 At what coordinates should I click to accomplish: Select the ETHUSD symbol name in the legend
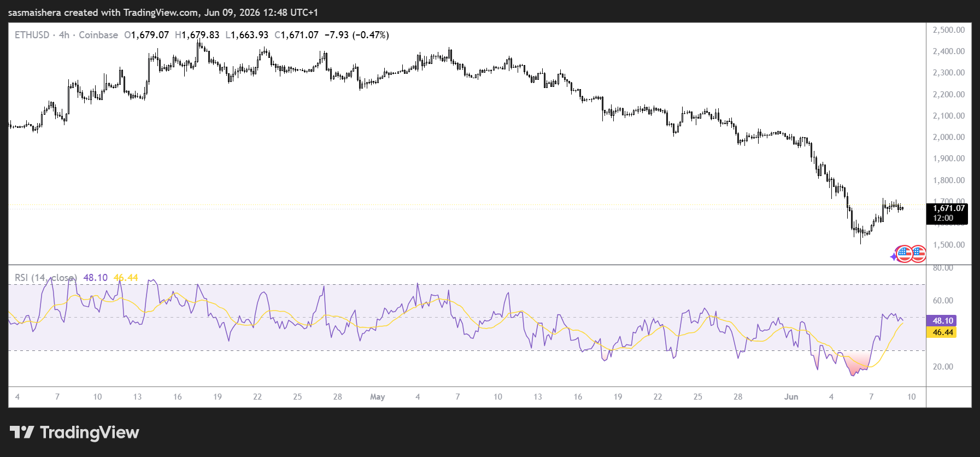[x=32, y=35]
